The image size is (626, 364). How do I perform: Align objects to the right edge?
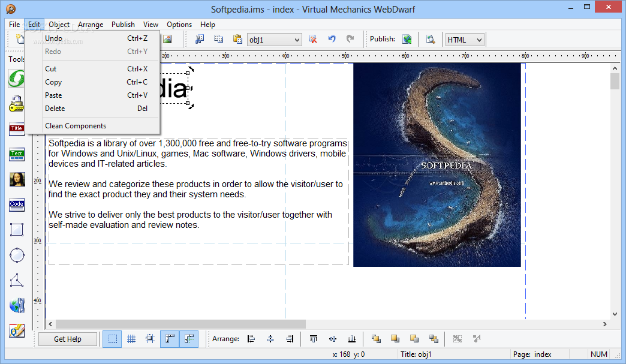pyautogui.click(x=290, y=339)
